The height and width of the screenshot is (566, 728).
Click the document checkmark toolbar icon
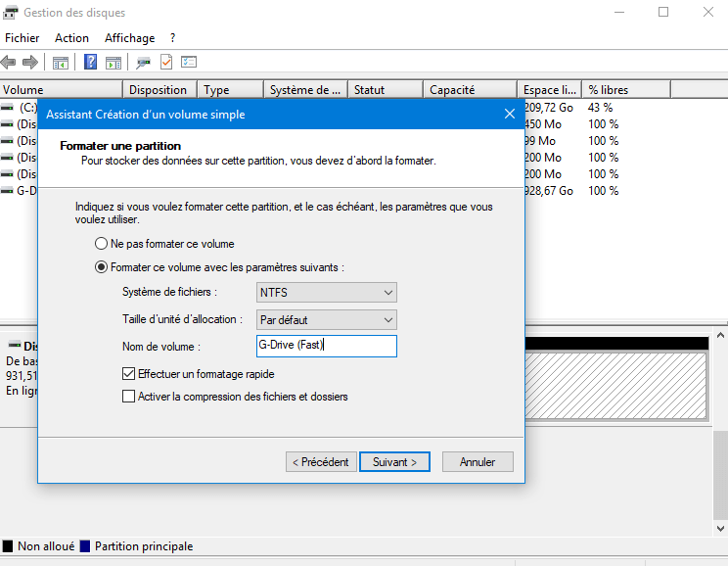166,62
